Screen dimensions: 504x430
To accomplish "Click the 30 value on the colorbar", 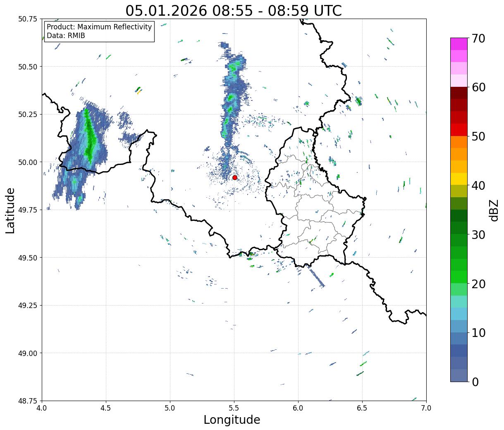I will [479, 235].
